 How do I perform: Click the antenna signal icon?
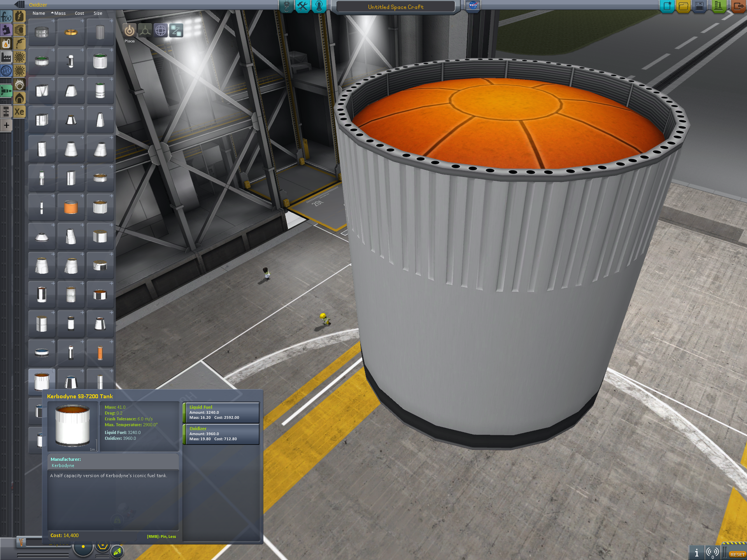pos(712,553)
